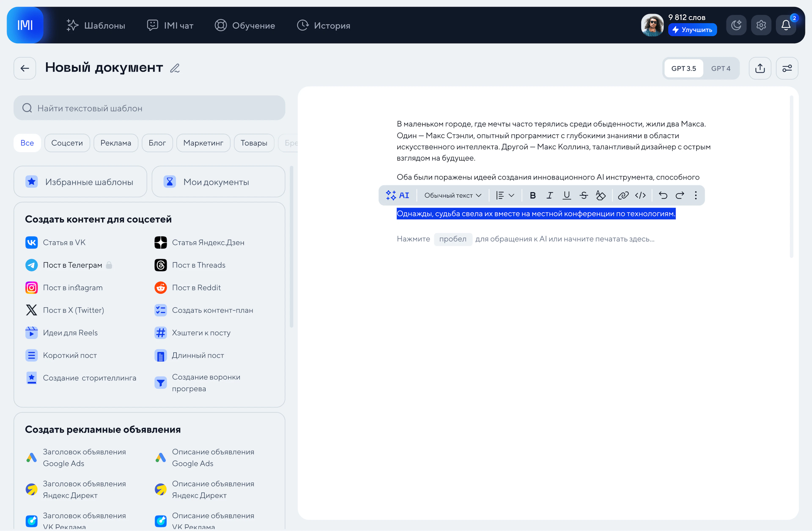Screen dimensions: 812x531
Task: Open IMI чат
Action: point(170,25)
